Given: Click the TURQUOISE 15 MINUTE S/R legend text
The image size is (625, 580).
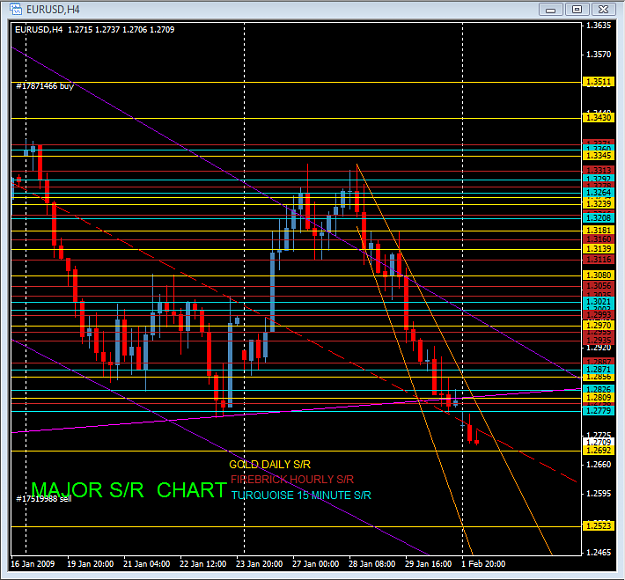Looking at the screenshot, I should click(301, 495).
